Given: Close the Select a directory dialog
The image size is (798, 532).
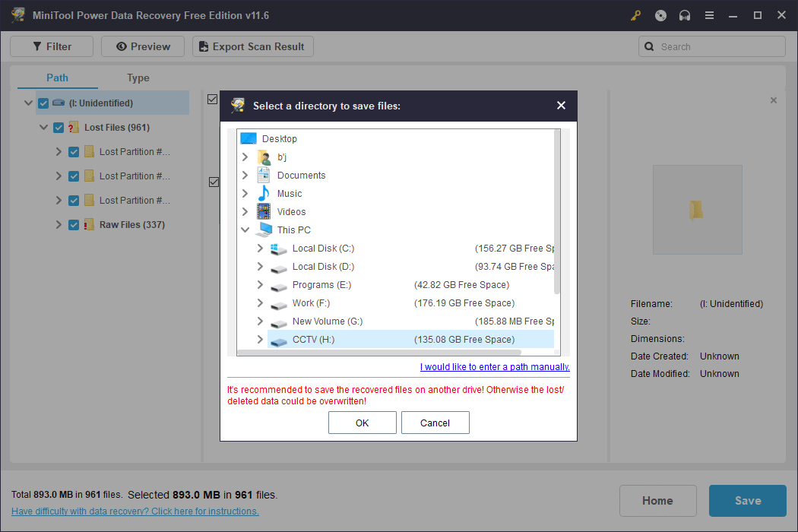Looking at the screenshot, I should [561, 106].
